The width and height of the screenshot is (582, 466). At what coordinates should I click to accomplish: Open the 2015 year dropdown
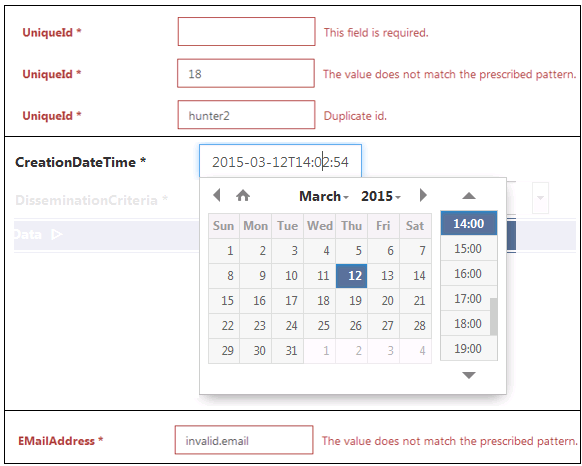pos(381,196)
